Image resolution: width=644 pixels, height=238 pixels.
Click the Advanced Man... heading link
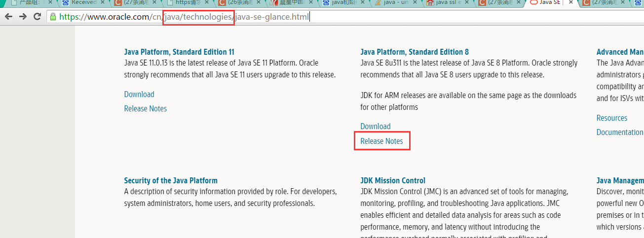point(620,52)
